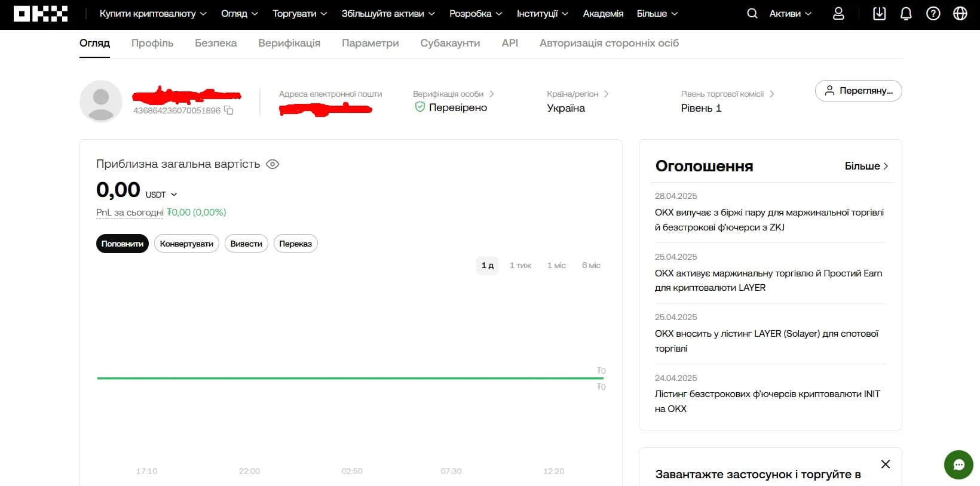Screen dimensions: 980x486
Task: Expand the Розробка menu
Action: coord(476,13)
